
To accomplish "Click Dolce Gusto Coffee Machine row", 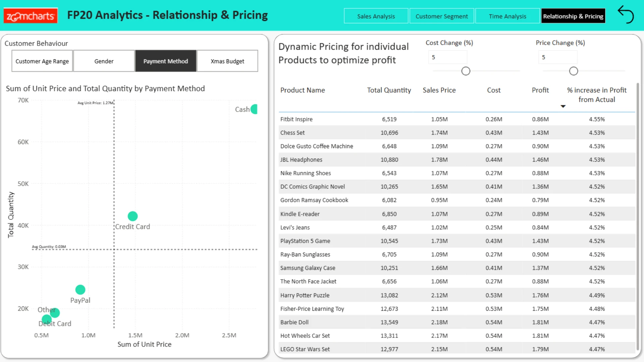I will tap(457, 146).
